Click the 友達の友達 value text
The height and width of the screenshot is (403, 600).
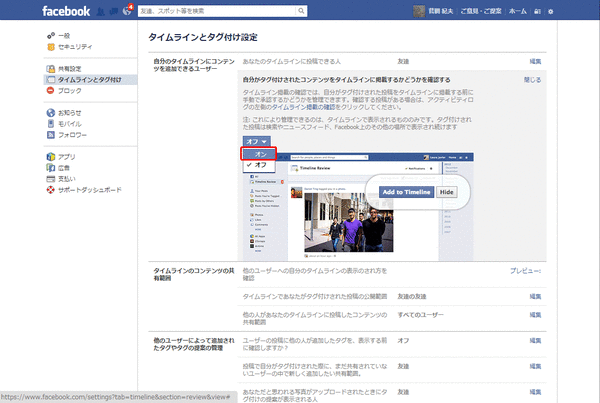(412, 296)
